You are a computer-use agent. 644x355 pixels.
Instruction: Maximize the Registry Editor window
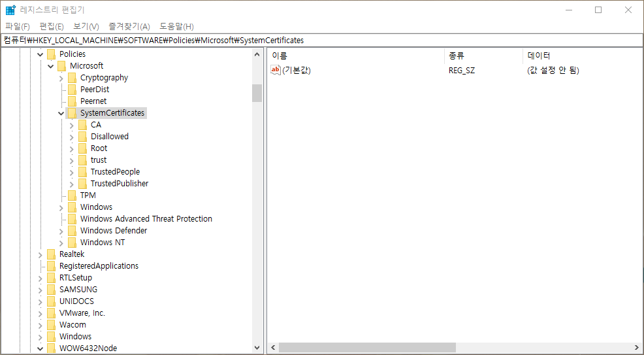598,10
